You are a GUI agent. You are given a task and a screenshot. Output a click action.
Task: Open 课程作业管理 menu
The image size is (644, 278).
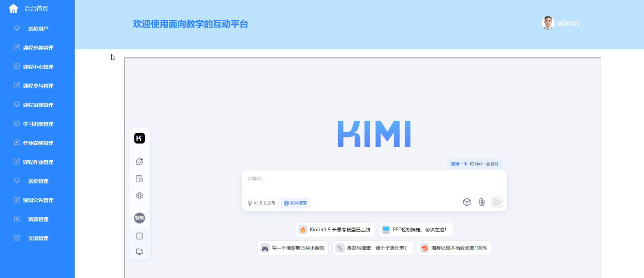pyautogui.click(x=37, y=162)
